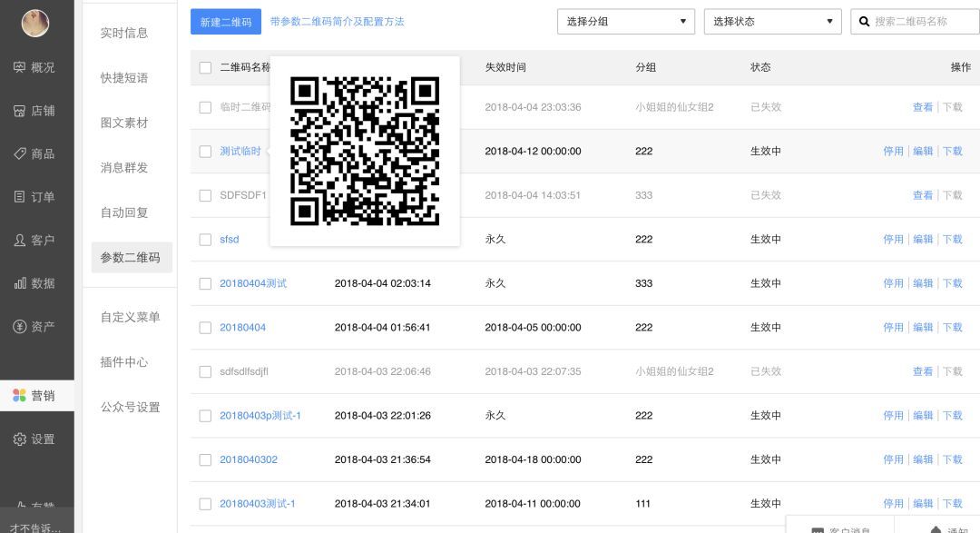Go to 插件中心 menu item
980x533 pixels.
pyautogui.click(x=123, y=362)
